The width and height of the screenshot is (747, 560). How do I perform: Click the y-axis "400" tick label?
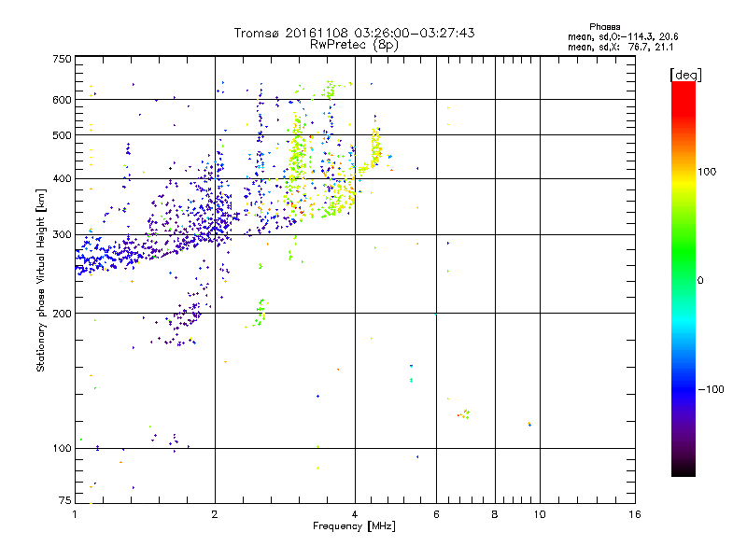pyautogui.click(x=63, y=178)
